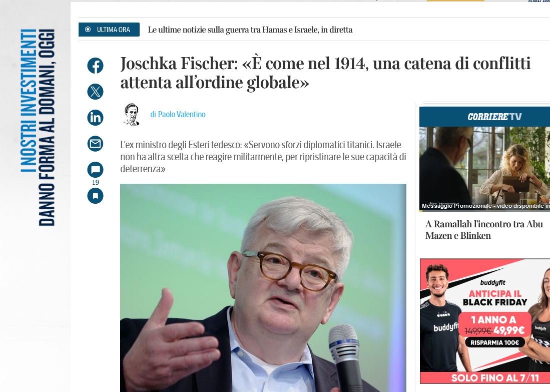Open Corriere TV section header
Viewport: 550px width, 392px height.
[x=493, y=117]
